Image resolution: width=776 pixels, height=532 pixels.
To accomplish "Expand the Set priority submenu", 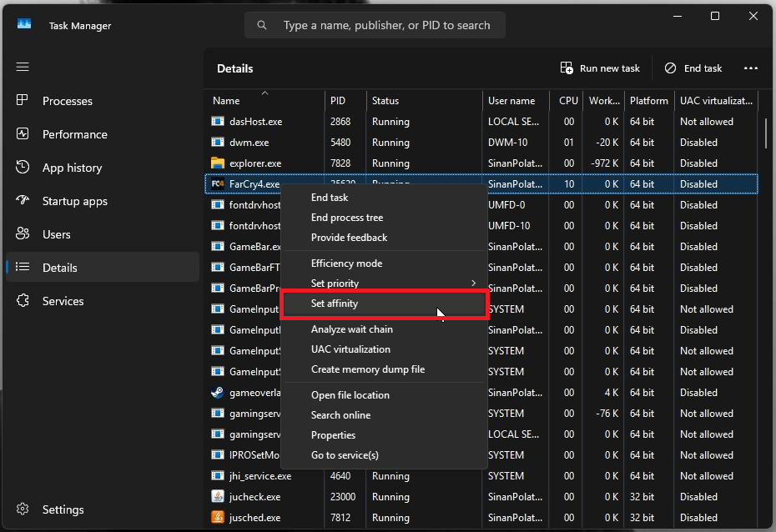I will click(x=384, y=284).
